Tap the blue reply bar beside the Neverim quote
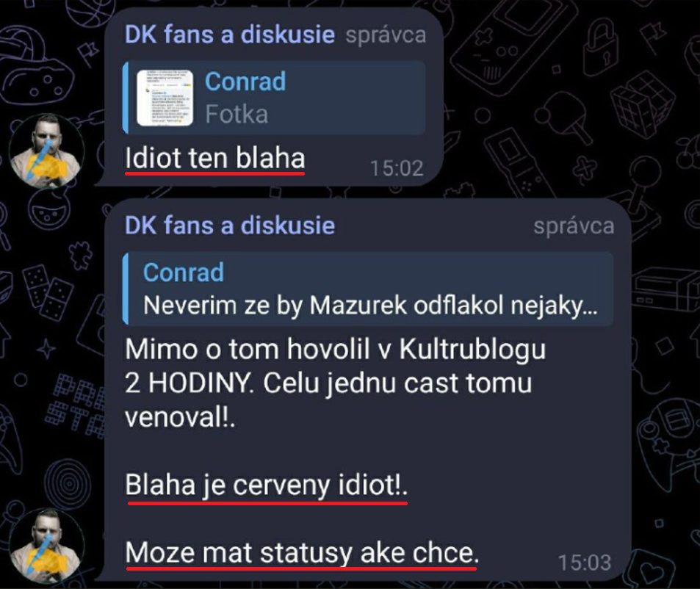Image resolution: width=700 pixels, height=589 pixels. (126, 289)
